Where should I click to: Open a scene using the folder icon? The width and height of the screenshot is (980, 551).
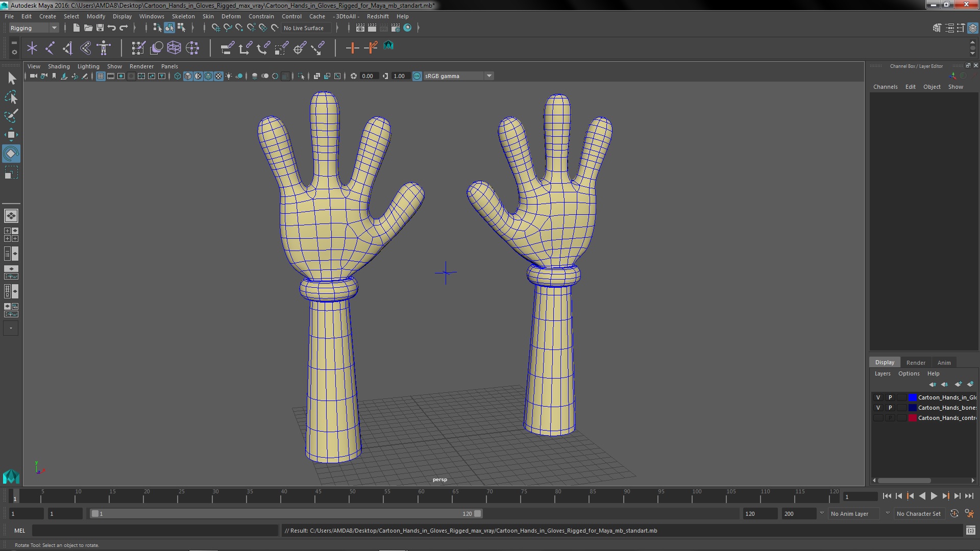pyautogui.click(x=88, y=28)
